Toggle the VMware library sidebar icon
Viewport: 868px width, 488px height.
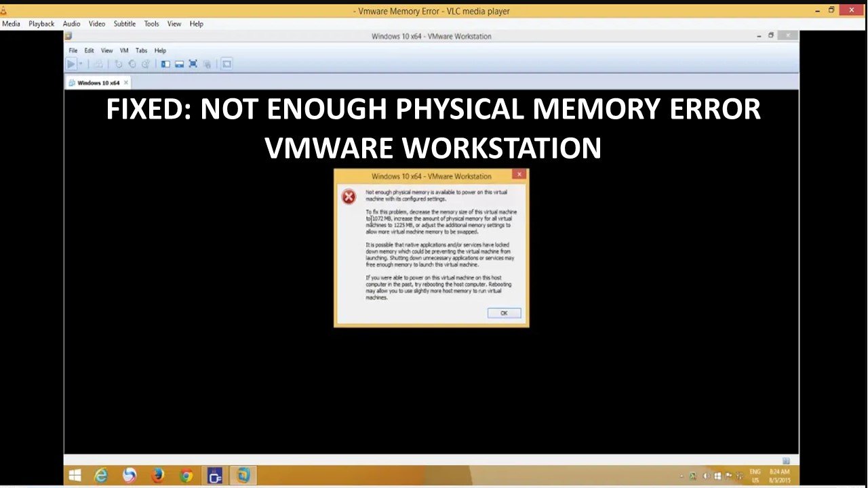(165, 64)
